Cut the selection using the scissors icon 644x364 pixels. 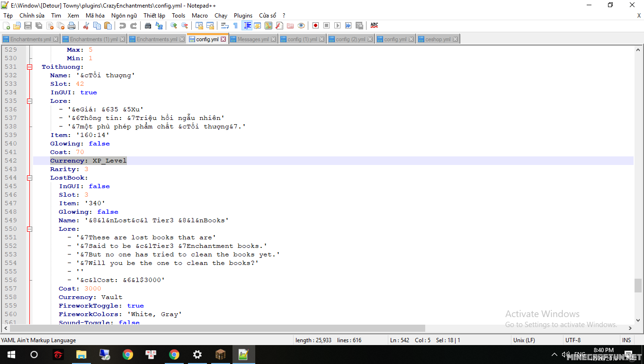coord(86,26)
